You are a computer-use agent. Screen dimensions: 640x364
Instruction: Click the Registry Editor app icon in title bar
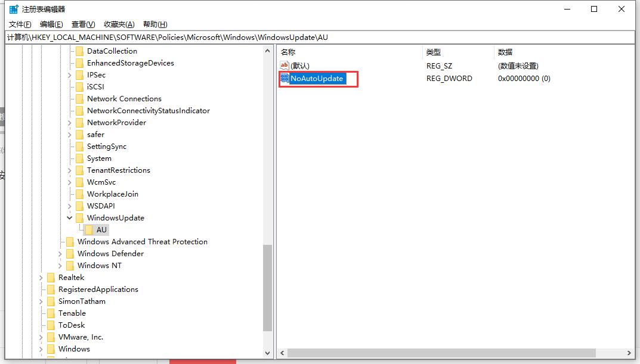pyautogui.click(x=14, y=9)
